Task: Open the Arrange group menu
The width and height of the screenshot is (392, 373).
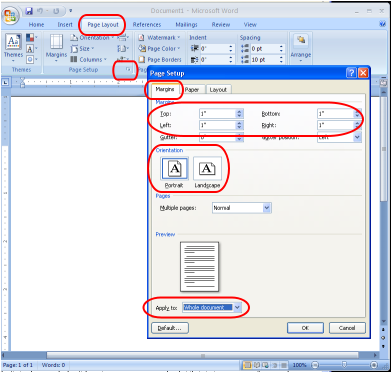Action: 301,48
